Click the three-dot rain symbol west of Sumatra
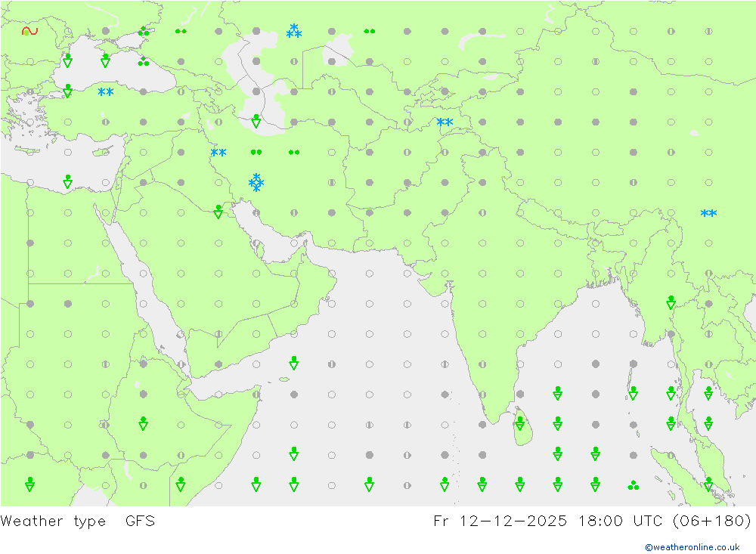This screenshot has height=554, width=756. pyautogui.click(x=634, y=485)
